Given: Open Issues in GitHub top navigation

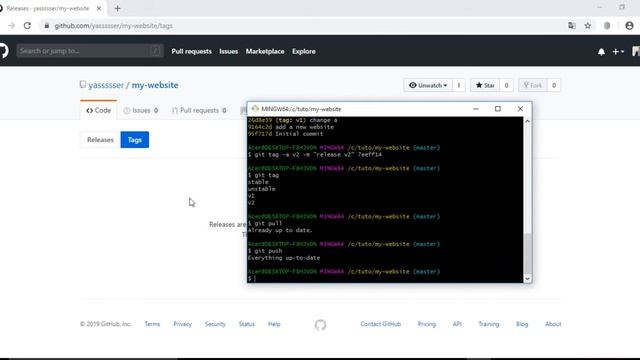Looking at the screenshot, I should [229, 51].
